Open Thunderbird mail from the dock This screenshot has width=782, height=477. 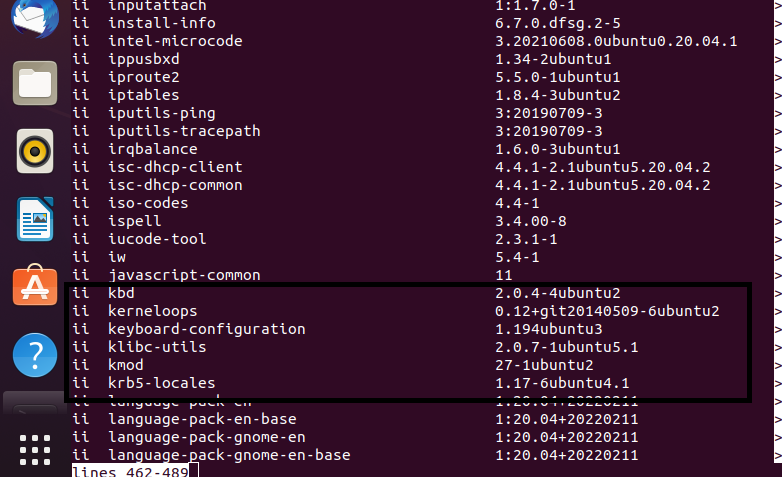coord(35,17)
